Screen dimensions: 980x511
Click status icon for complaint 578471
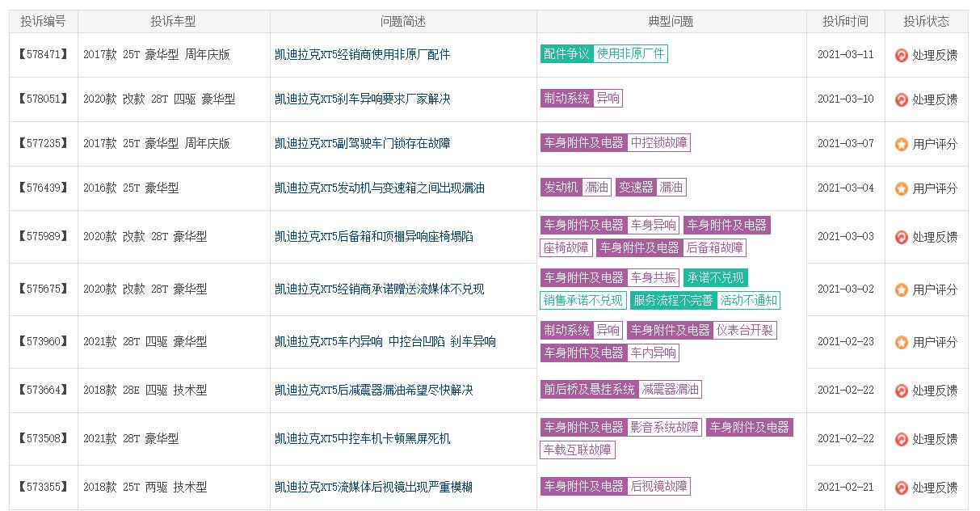click(902, 55)
